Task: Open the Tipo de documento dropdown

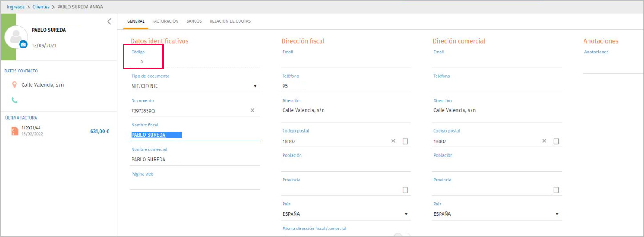Action: [255, 86]
